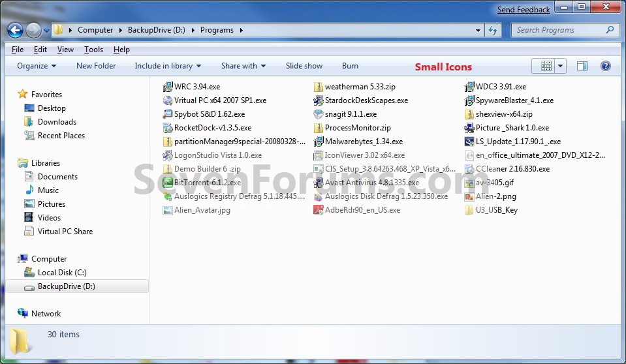Select the StardockDeskScapes.exe icon

pos(318,100)
